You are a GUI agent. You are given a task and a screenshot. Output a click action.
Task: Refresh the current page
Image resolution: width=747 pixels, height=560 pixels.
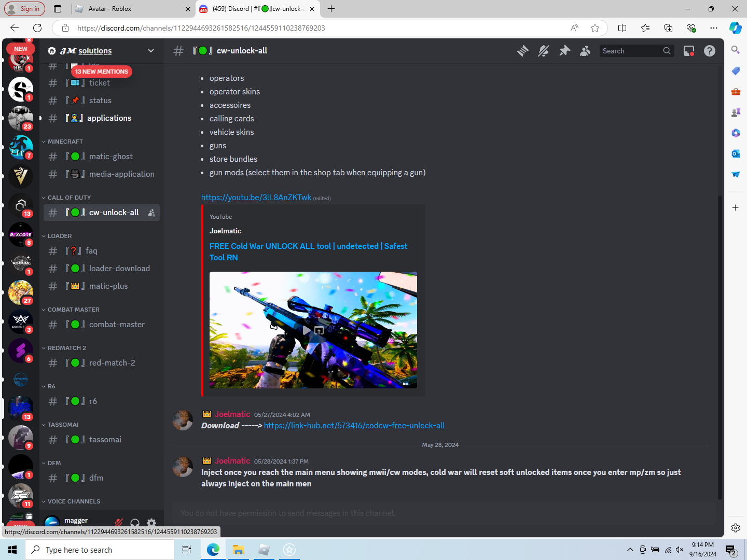coord(37,28)
